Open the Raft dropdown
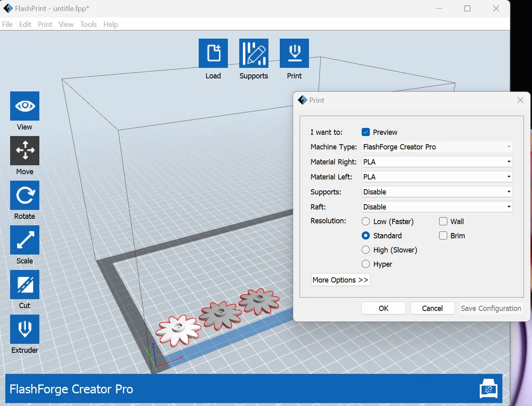 point(437,207)
